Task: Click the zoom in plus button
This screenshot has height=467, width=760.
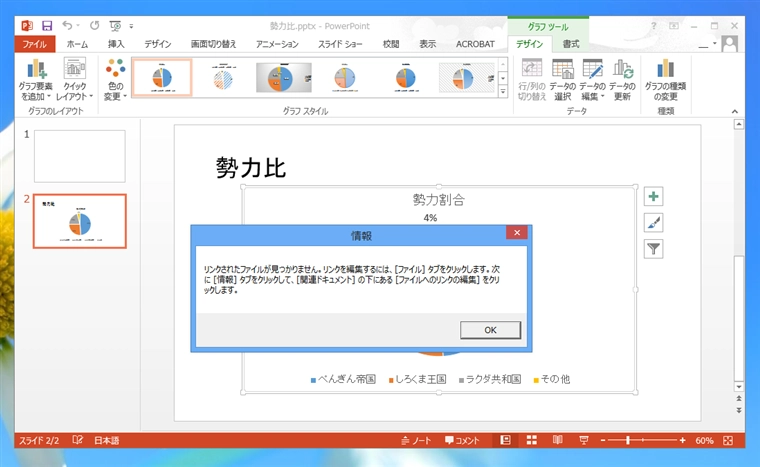Action: pos(682,440)
